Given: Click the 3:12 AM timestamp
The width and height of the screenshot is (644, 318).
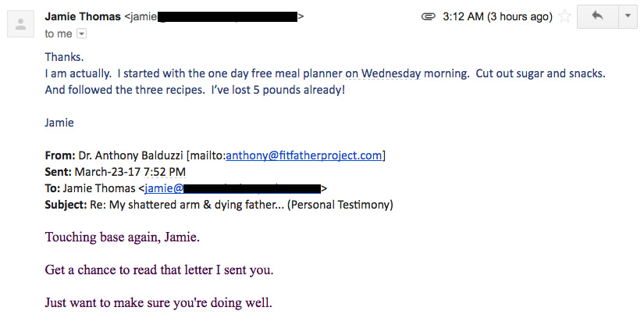Looking at the screenshot, I should point(497,17).
